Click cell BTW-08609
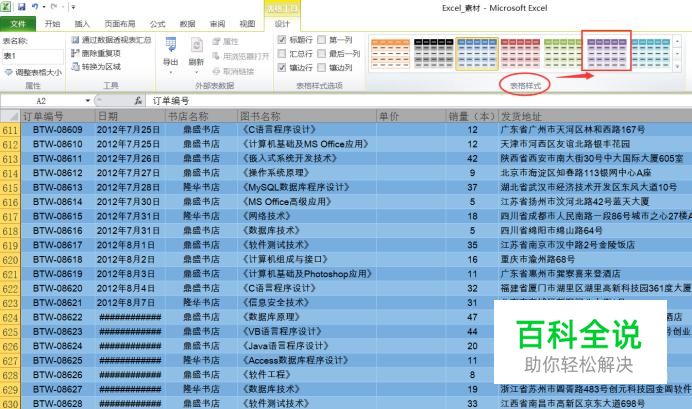This screenshot has height=409, width=692. click(x=57, y=130)
